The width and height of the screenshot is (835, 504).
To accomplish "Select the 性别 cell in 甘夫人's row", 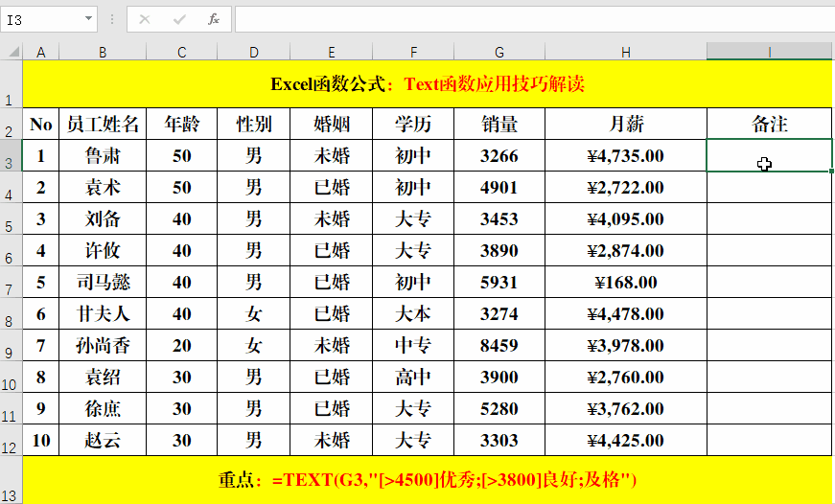I will click(x=253, y=313).
